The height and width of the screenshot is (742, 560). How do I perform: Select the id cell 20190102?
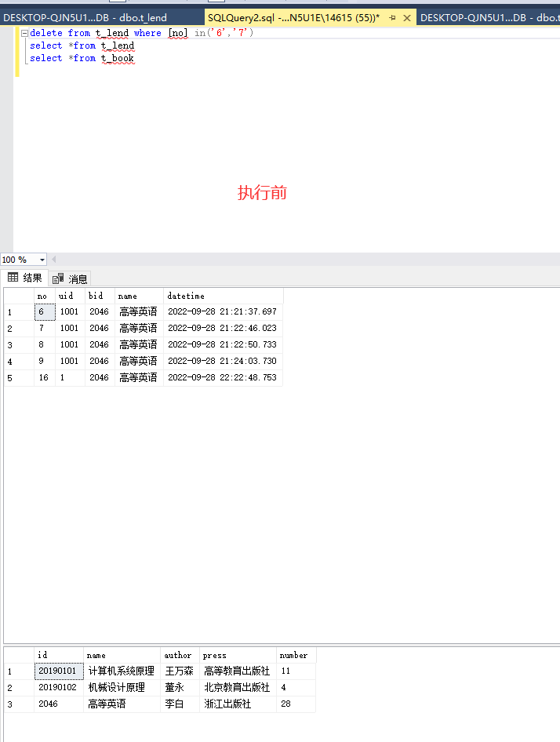coord(59,688)
